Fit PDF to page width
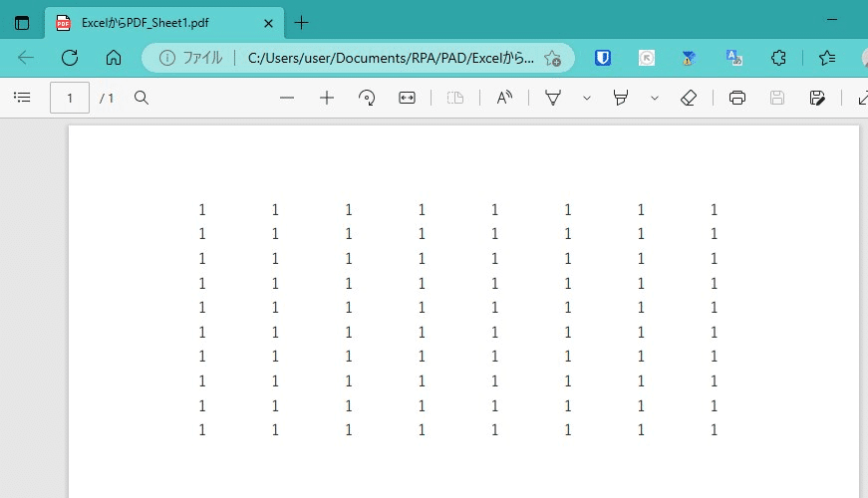The width and height of the screenshot is (868, 498). click(x=407, y=98)
